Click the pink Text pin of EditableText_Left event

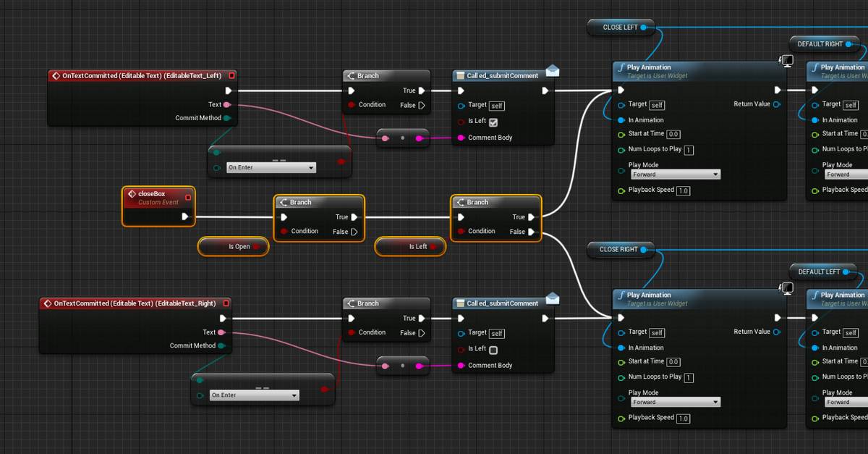point(228,105)
